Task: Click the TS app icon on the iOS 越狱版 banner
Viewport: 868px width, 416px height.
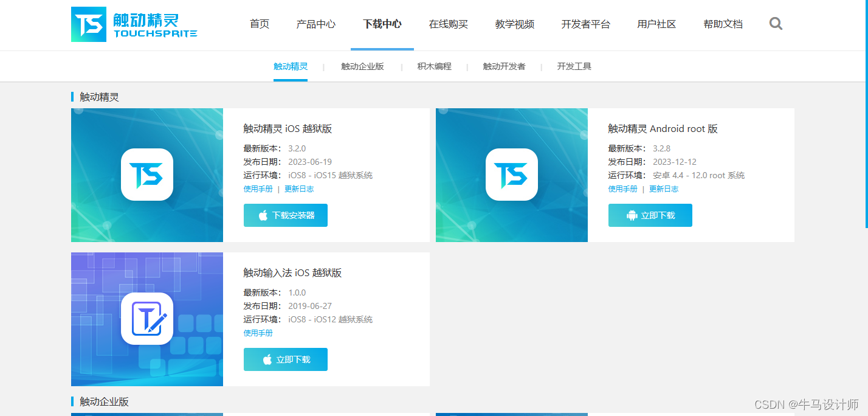Action: pos(147,175)
